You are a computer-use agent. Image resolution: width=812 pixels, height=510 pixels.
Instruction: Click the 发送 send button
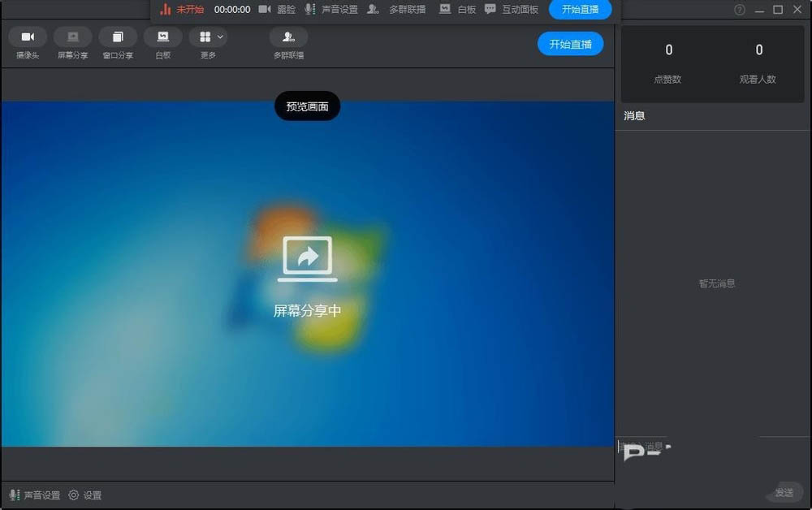784,492
